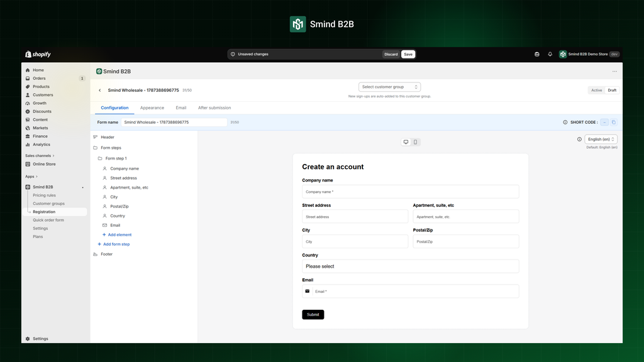Select Country element in tree
This screenshot has height=362, width=644.
[118, 216]
